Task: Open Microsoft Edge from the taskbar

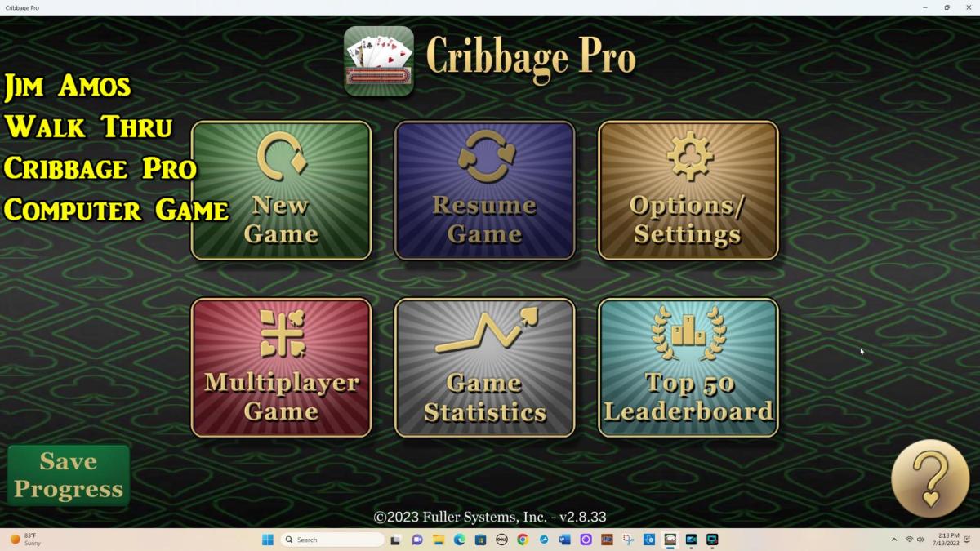Action: pyautogui.click(x=459, y=540)
